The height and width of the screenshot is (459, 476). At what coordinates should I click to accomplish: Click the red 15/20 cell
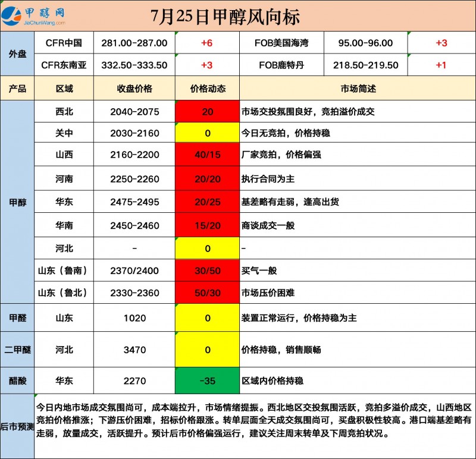coord(207,225)
